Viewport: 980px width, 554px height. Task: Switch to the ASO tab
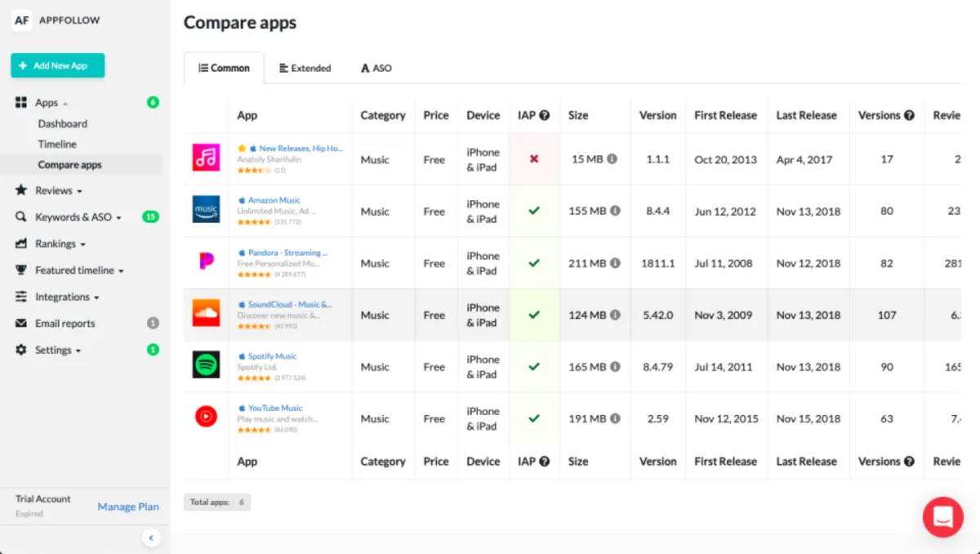coord(376,68)
